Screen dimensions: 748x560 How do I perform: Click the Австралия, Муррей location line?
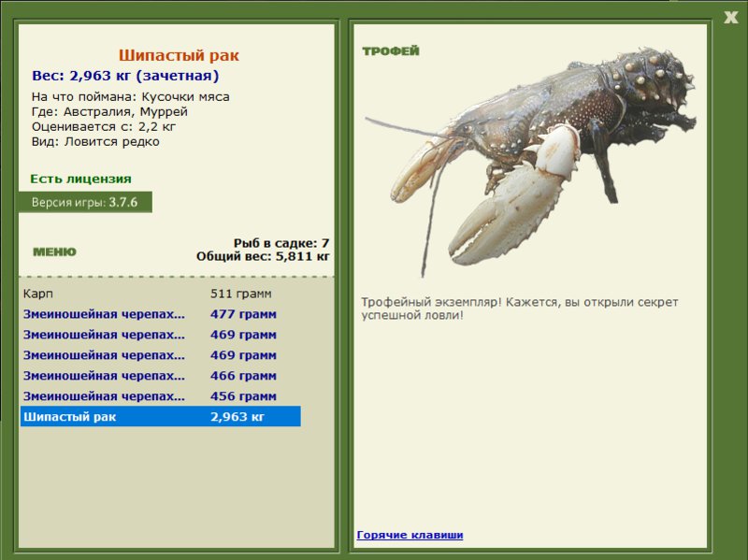click(x=109, y=112)
